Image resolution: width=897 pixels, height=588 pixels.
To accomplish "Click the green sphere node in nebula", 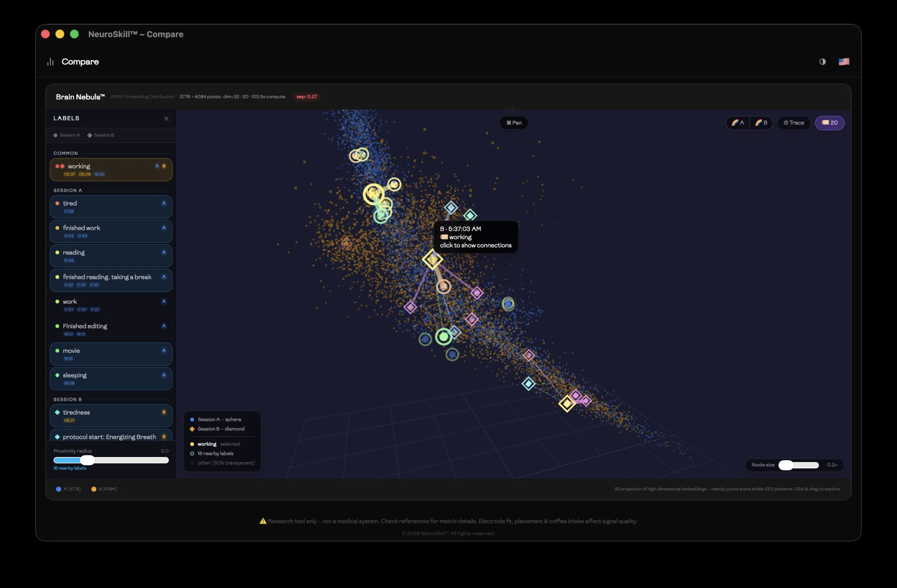I will pos(444,336).
